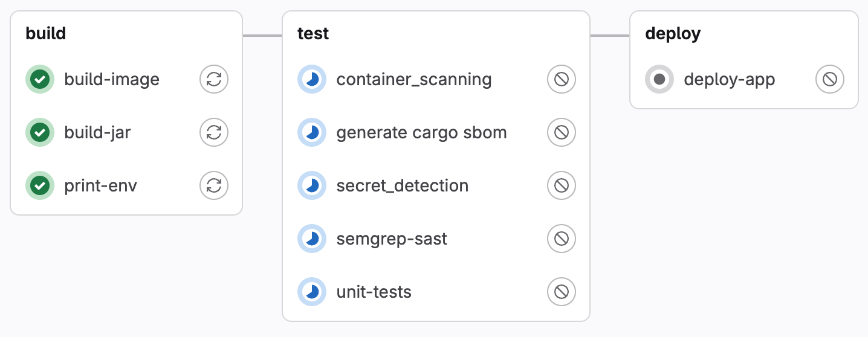The width and height of the screenshot is (868, 337).
Task: Cancel the deploy-app job
Action: [830, 79]
